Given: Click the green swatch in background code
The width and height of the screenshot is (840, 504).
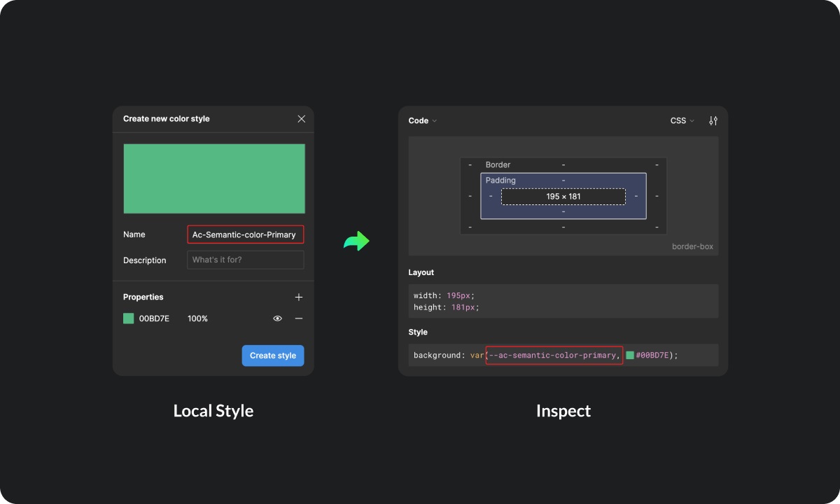Looking at the screenshot, I should click(x=630, y=356).
